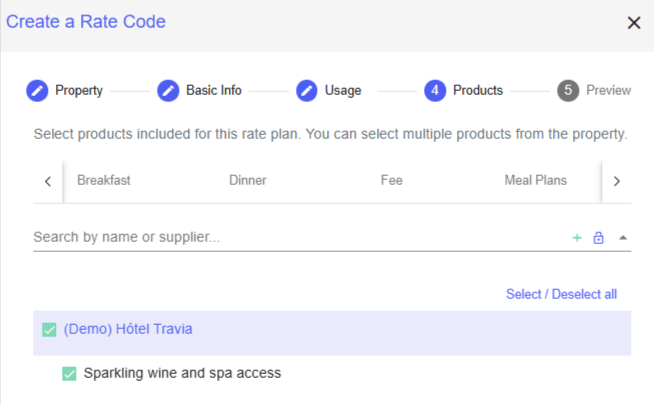The height and width of the screenshot is (404, 654).
Task: Click the blue padlock icon
Action: click(599, 238)
